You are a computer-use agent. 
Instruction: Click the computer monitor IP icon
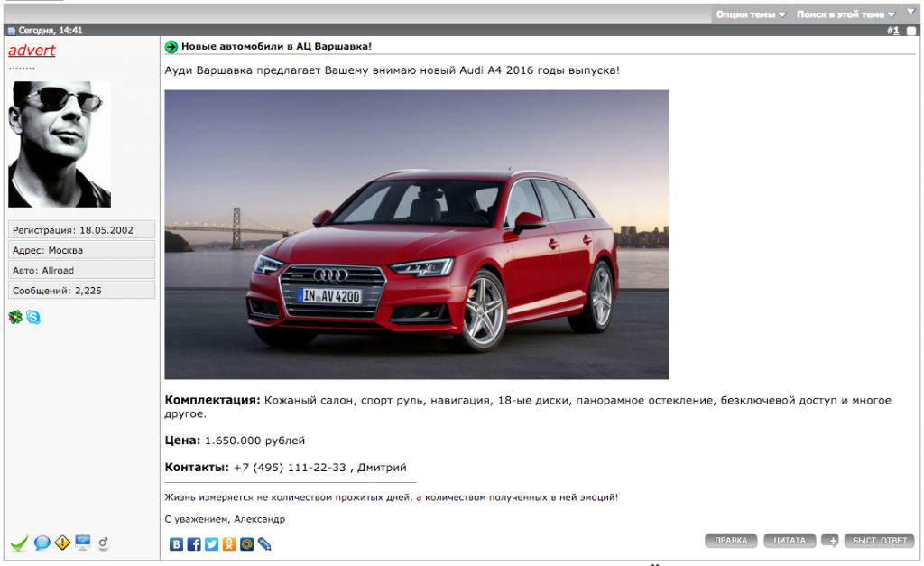(83, 543)
